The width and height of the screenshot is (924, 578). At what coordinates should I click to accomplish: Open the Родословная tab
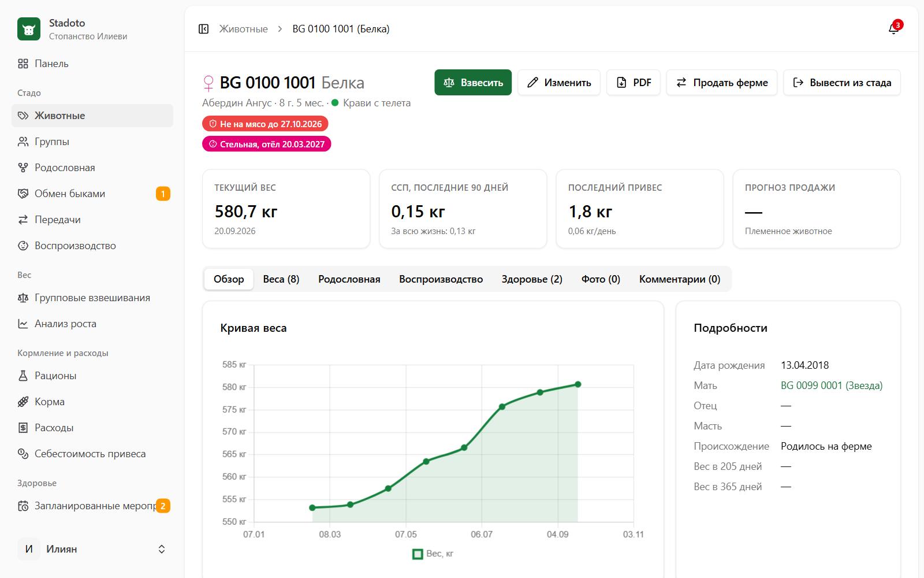tap(349, 279)
